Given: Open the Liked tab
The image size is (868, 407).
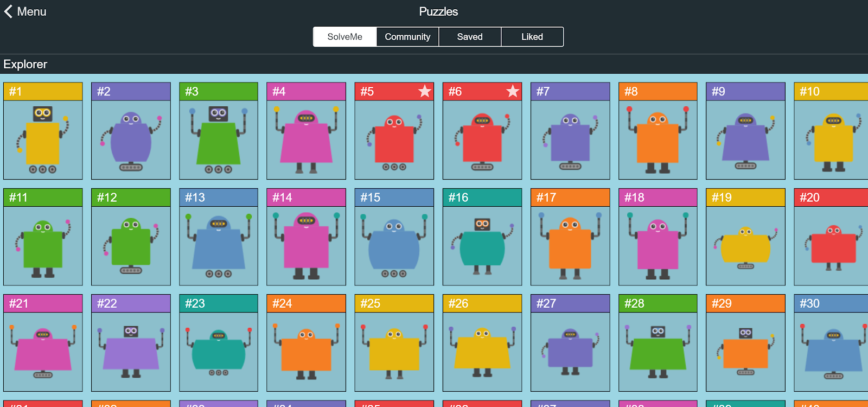Looking at the screenshot, I should 532,37.
